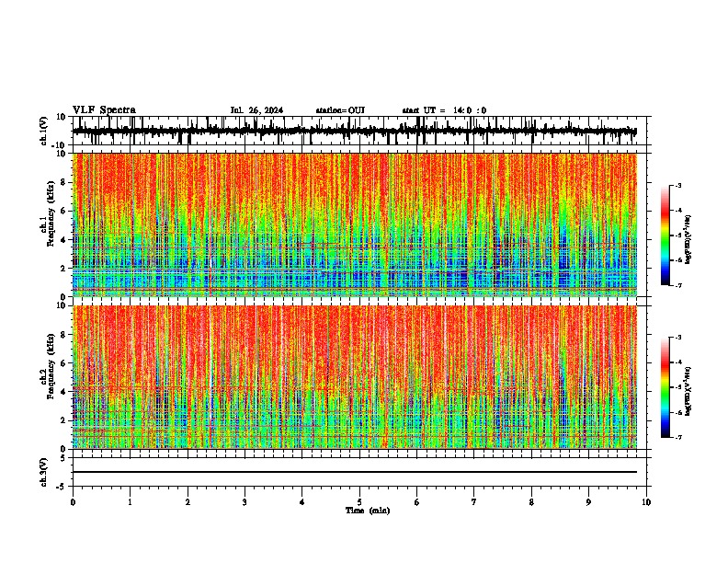Click the station=OUJ header label
728x563 pixels.
[340, 110]
